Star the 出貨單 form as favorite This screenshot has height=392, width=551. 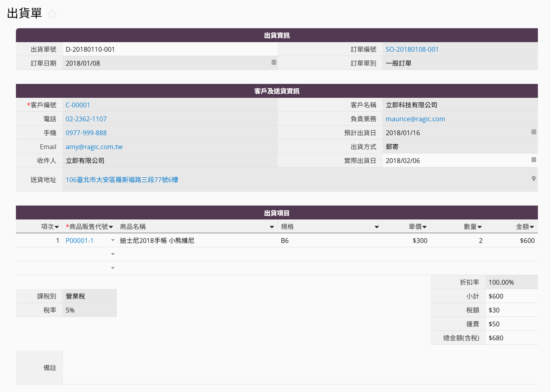pos(52,14)
